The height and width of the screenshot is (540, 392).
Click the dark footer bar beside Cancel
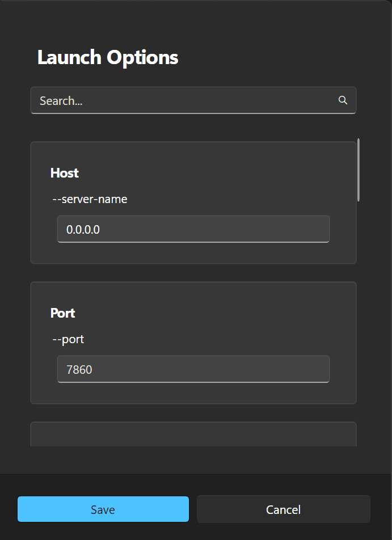381,509
